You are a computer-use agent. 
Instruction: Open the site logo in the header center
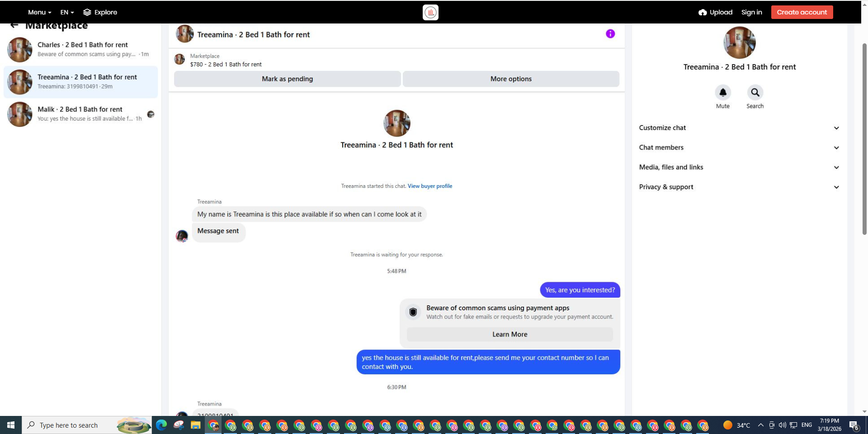coord(430,12)
